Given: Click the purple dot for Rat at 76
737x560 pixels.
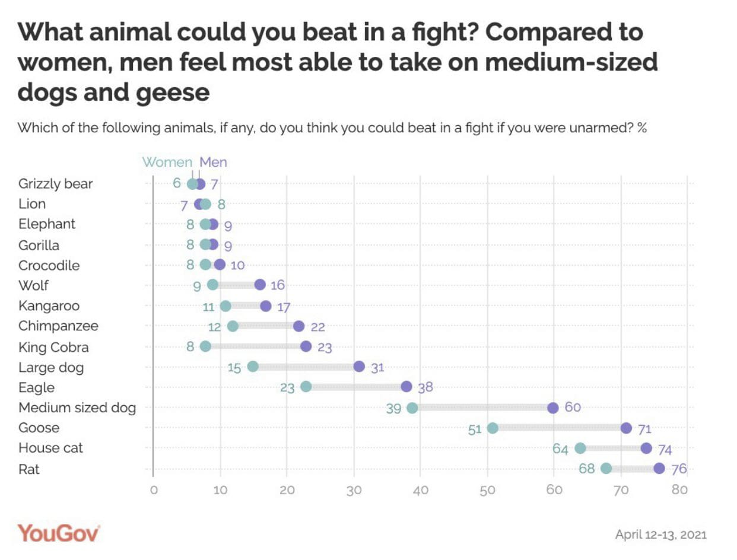Looking at the screenshot, I should point(659,469).
